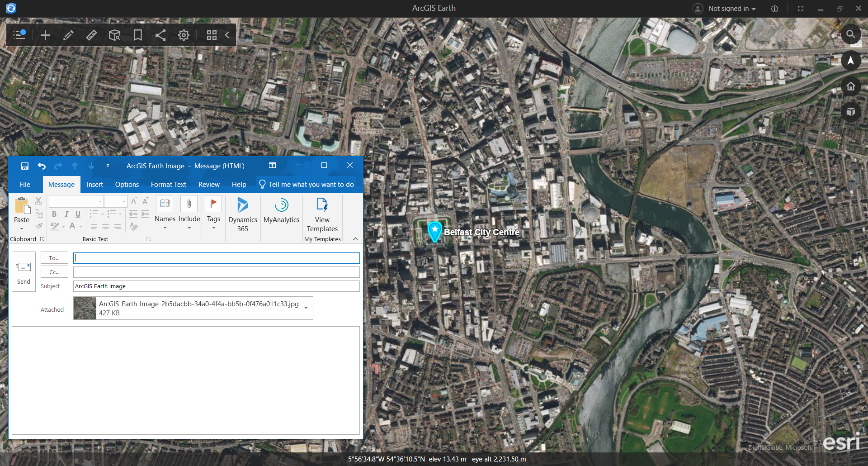The image size is (868, 466).
Task: Save the email message with the disk icon
Action: [25, 166]
